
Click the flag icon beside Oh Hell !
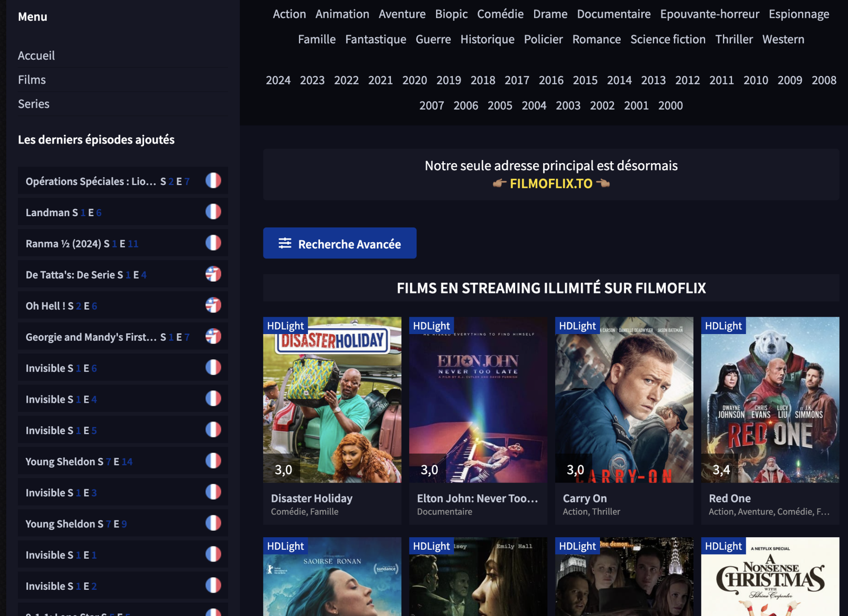213,305
